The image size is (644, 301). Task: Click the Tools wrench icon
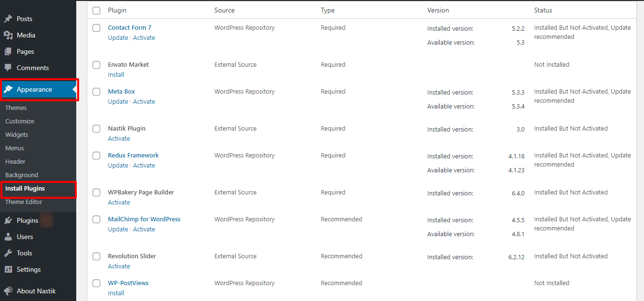(8, 253)
